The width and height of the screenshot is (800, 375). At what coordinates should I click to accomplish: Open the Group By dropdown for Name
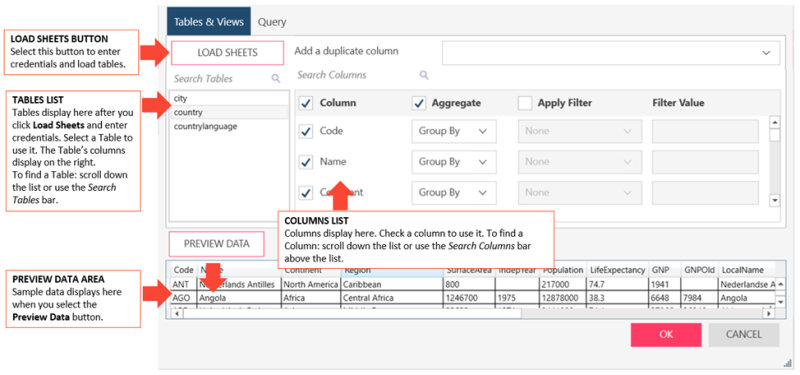click(x=454, y=162)
